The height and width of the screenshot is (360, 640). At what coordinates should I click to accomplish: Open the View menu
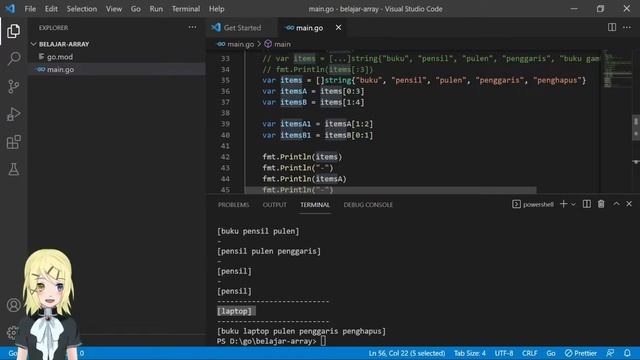113,9
